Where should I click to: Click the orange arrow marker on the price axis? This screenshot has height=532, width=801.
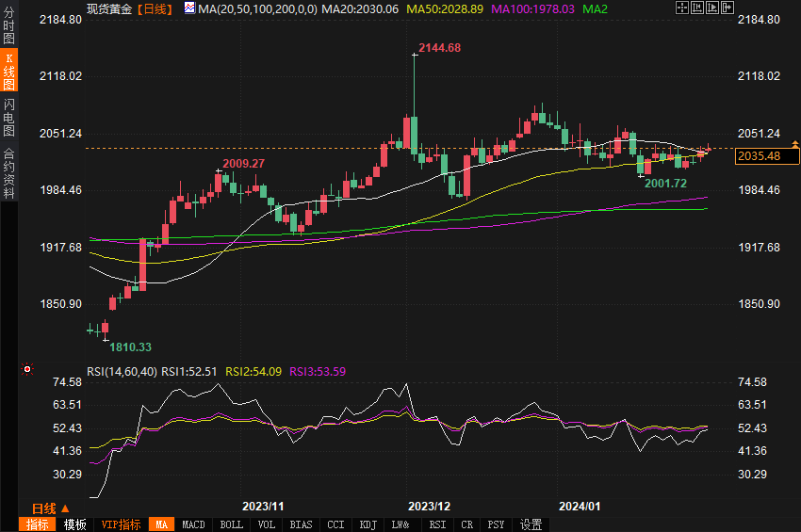point(795,144)
